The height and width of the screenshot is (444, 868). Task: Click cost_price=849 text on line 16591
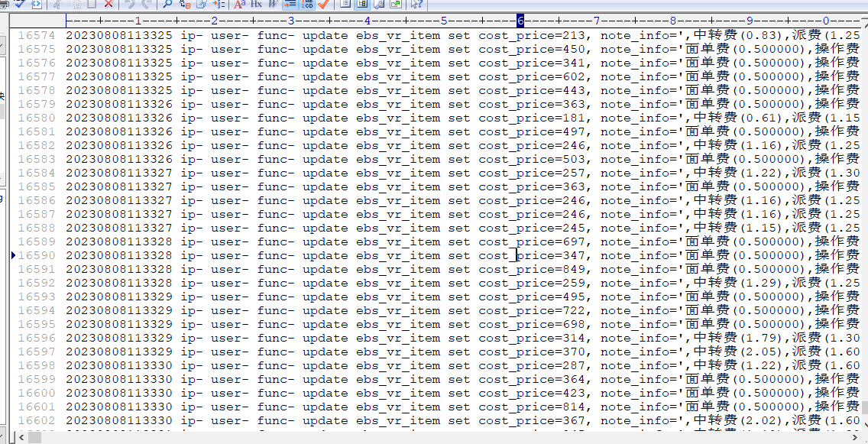click(533, 269)
